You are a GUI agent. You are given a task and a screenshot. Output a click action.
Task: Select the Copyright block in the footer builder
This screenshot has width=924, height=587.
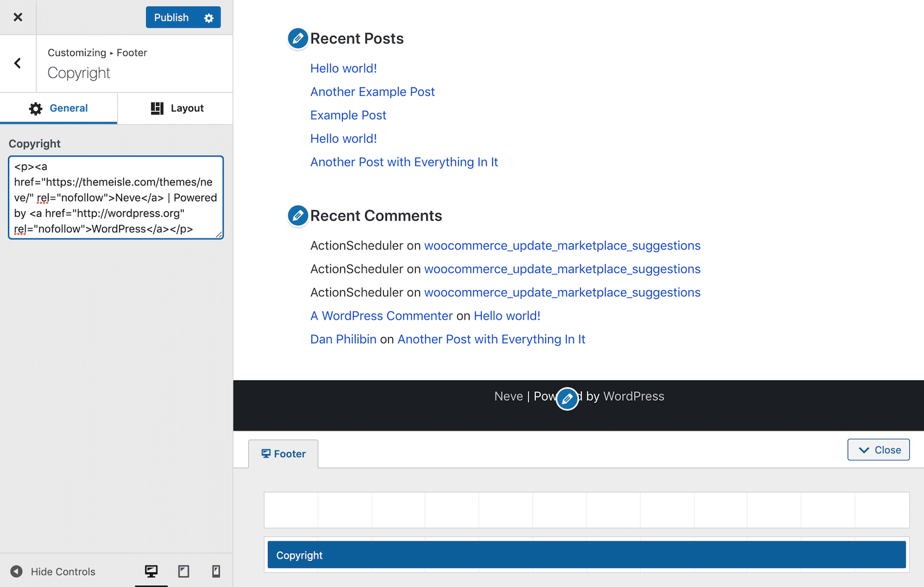point(585,554)
